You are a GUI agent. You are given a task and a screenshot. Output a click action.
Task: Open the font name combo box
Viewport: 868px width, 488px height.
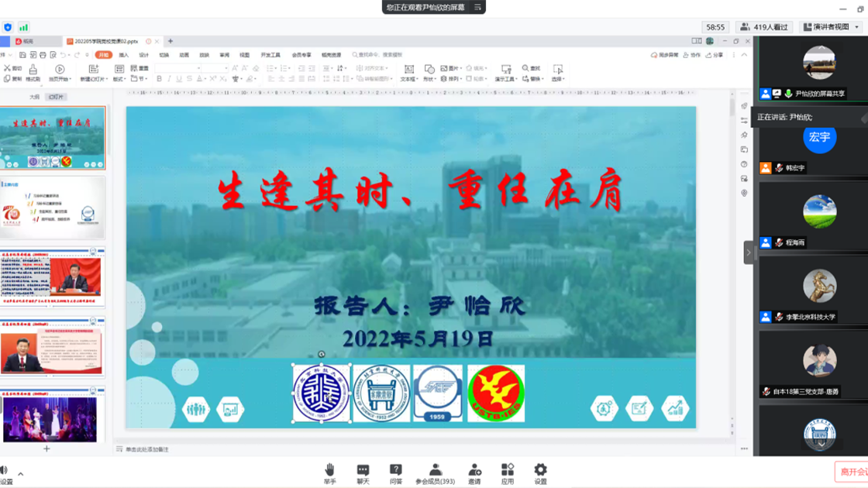178,68
